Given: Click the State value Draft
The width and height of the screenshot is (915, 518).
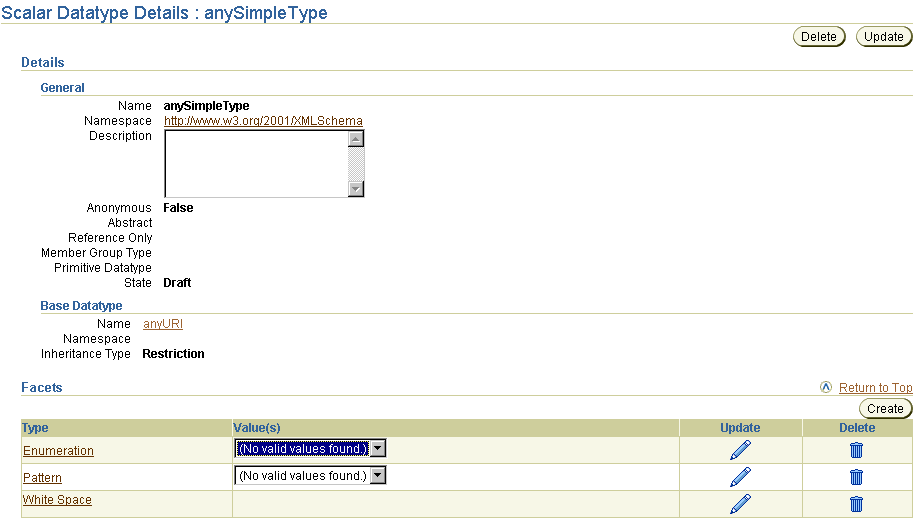Looking at the screenshot, I should point(177,283).
